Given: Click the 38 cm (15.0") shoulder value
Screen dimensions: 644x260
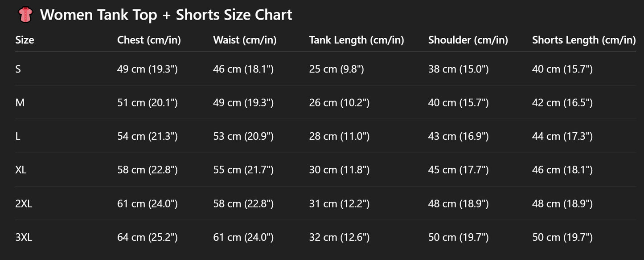Looking at the screenshot, I should (x=458, y=69).
